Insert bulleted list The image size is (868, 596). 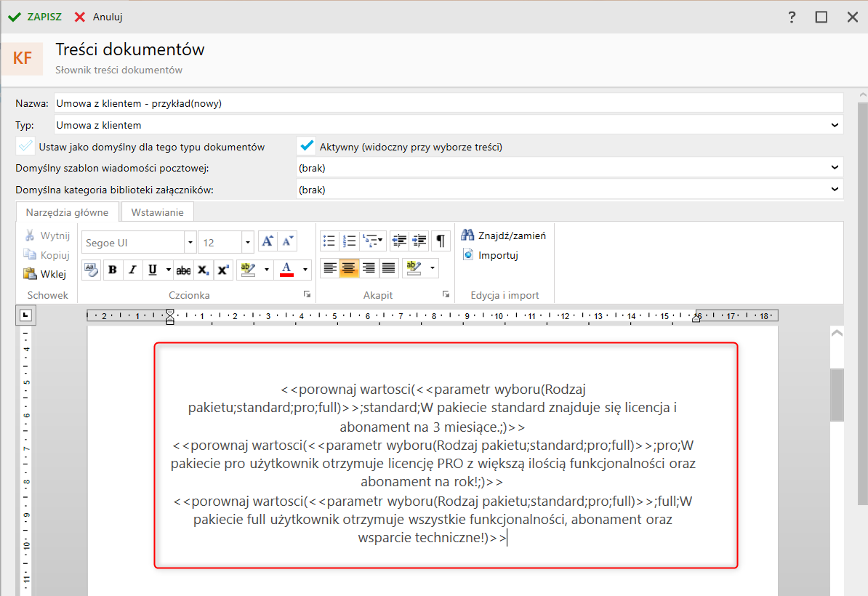pyautogui.click(x=329, y=241)
